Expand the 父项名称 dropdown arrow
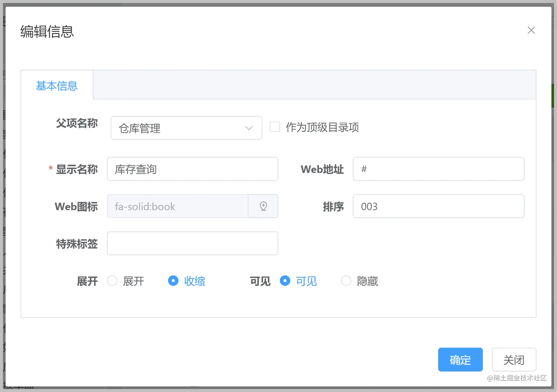The image size is (557, 392). tap(249, 128)
